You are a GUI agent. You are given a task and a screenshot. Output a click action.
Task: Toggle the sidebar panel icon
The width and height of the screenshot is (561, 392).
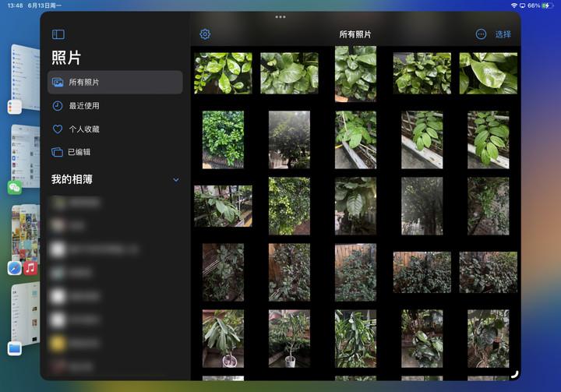click(x=58, y=34)
